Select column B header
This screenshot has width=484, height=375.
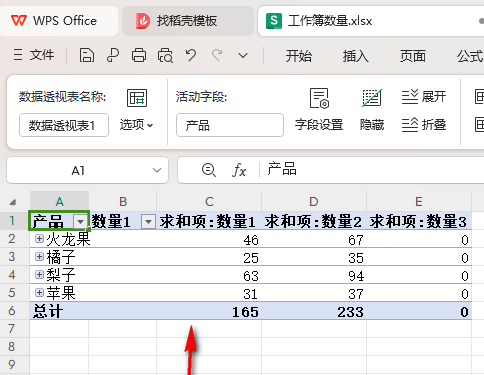(123, 201)
